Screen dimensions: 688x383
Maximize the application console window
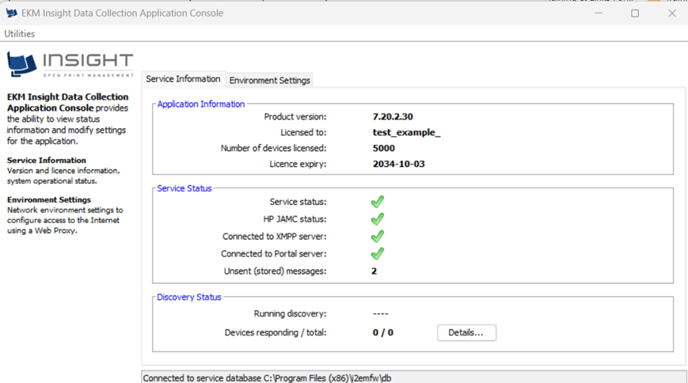(635, 13)
